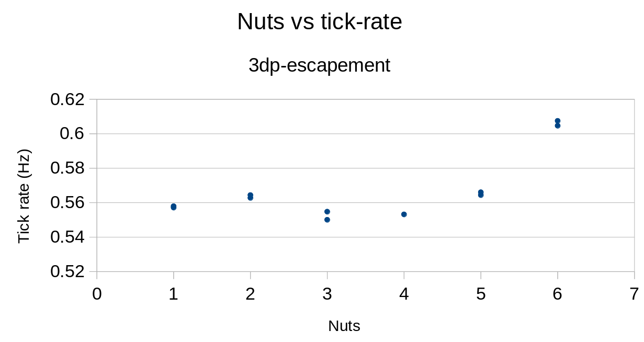
Task: Click the chart title "Nuts vs tick-rate"
Action: tap(319, 22)
